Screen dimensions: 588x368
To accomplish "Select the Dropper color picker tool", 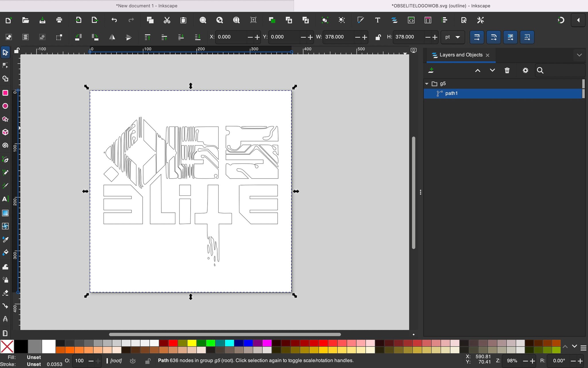I will [x=5, y=239].
